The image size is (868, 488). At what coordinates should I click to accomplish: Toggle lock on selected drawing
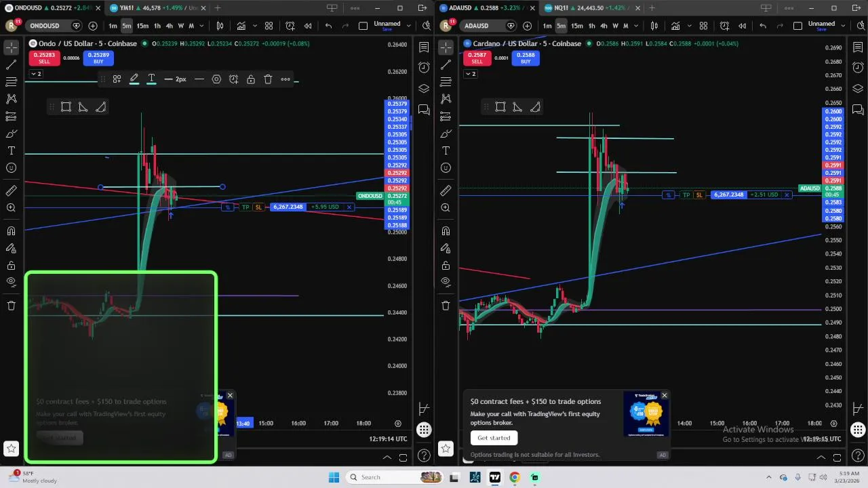tap(251, 79)
